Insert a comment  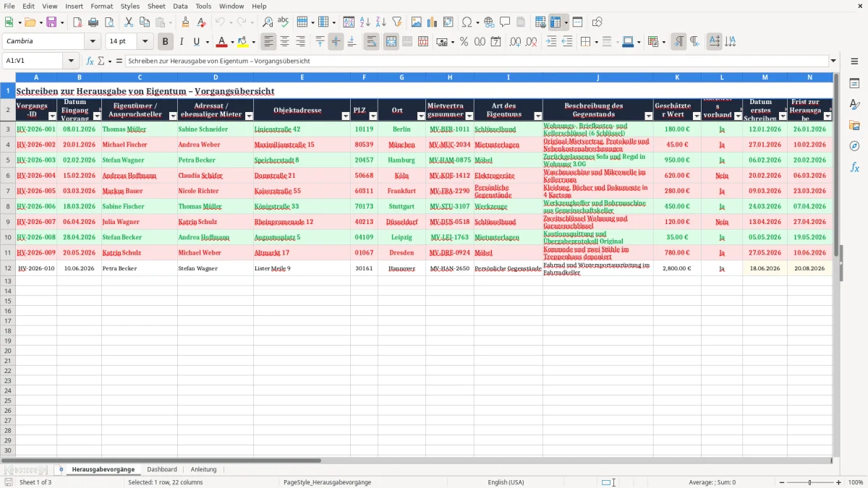pos(505,22)
